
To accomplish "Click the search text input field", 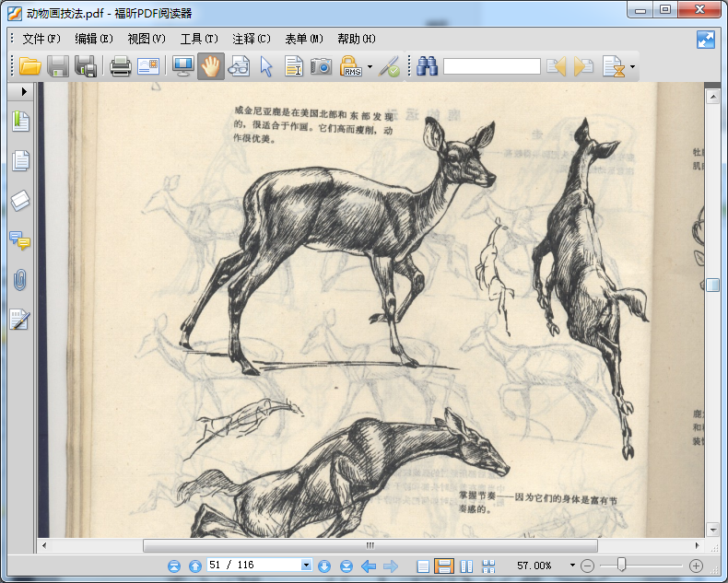I will click(x=492, y=66).
